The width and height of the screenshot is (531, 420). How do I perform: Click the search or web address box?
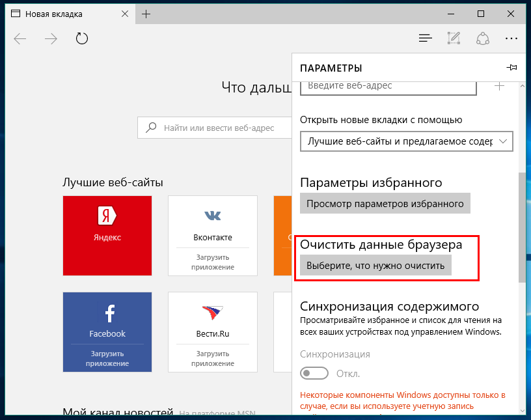click(x=215, y=128)
